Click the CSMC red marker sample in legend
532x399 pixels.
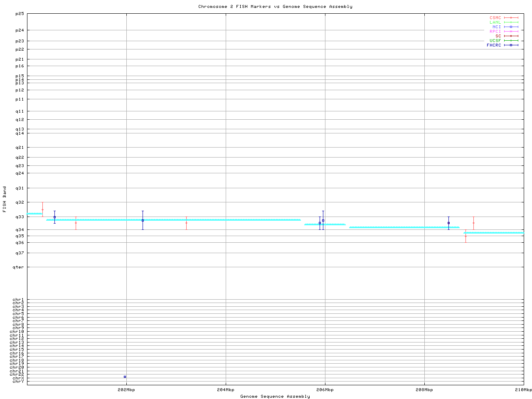511,18
